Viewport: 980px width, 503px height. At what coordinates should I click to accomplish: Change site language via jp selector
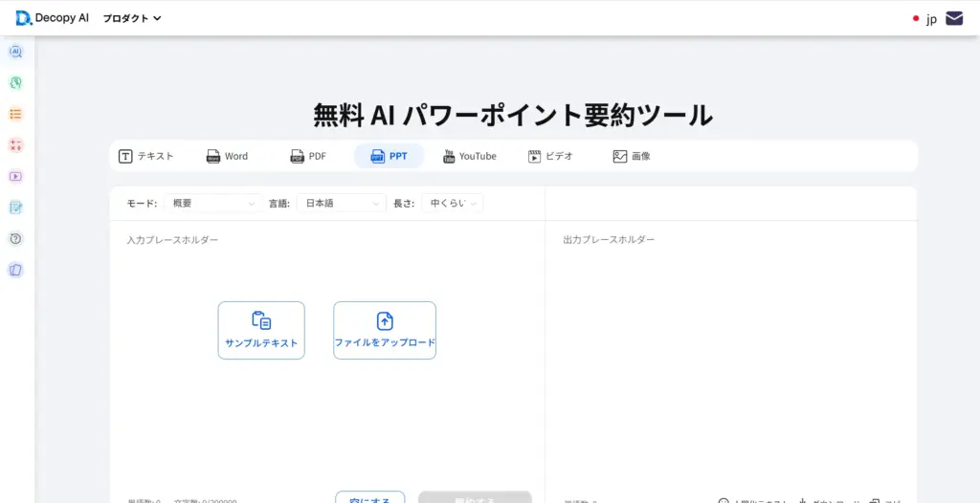924,18
